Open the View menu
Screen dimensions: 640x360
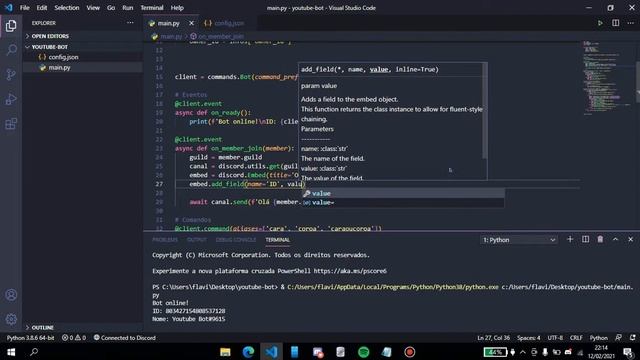tap(93, 8)
